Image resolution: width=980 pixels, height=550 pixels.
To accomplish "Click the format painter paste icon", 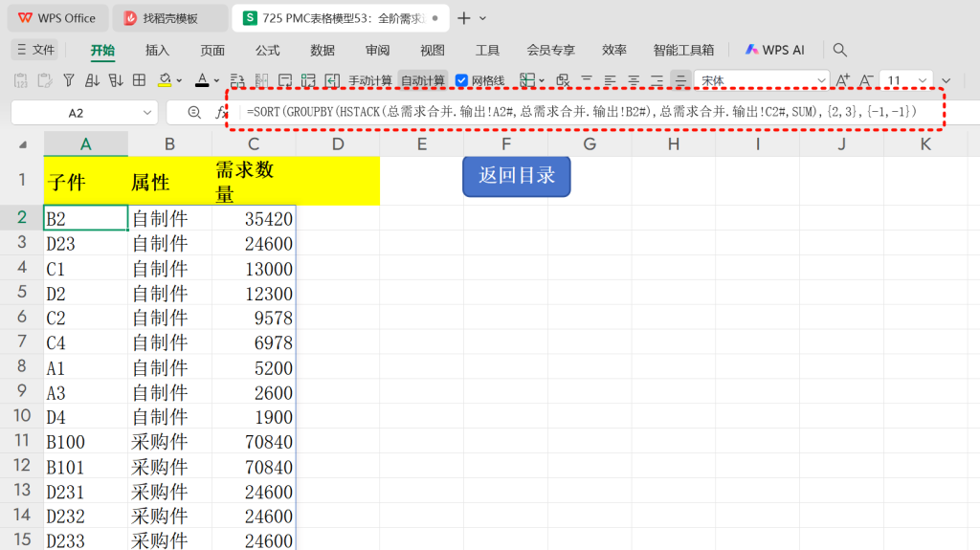I will tap(44, 80).
